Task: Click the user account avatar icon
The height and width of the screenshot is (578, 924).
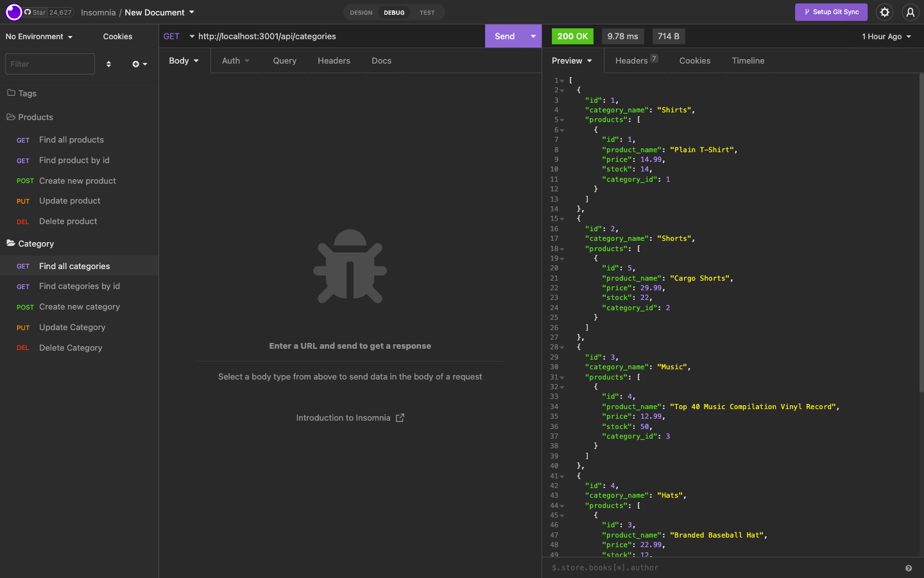Action: pos(911,12)
